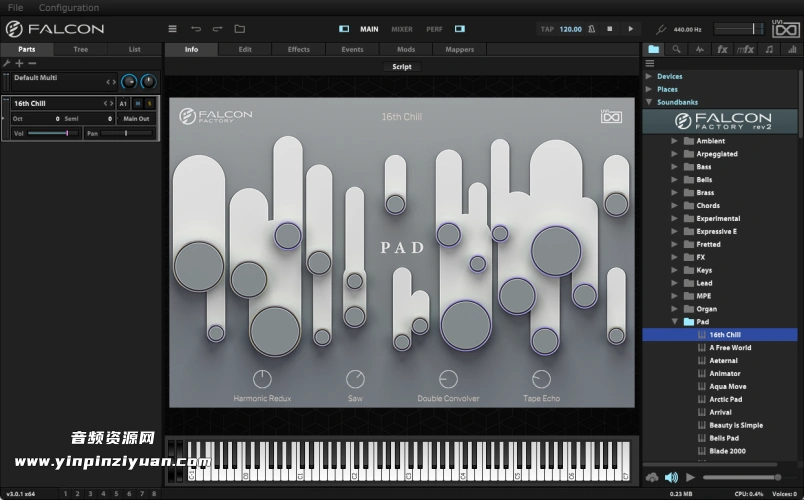Expand the Bass folder
Image resolution: width=804 pixels, height=500 pixels.
point(674,167)
